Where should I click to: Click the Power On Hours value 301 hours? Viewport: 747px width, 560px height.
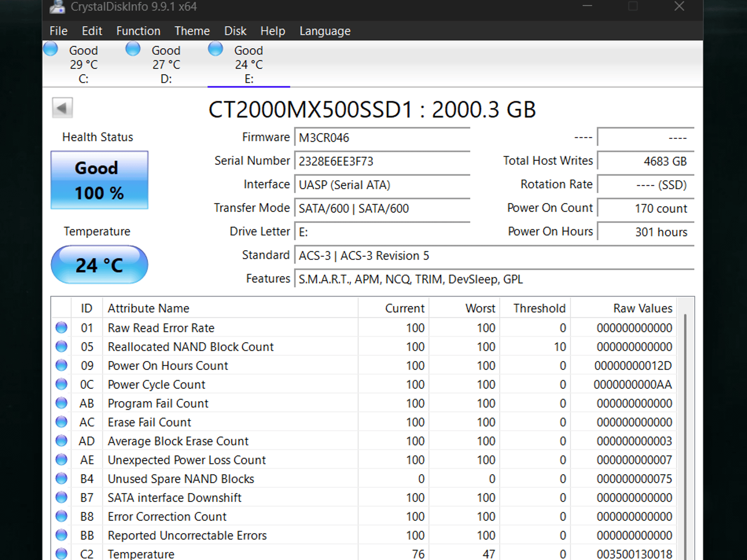pyautogui.click(x=646, y=232)
